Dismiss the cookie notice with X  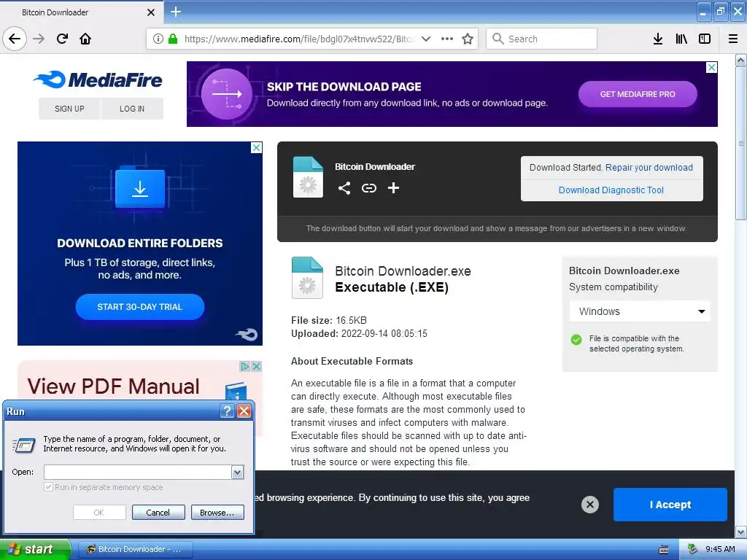(x=589, y=505)
